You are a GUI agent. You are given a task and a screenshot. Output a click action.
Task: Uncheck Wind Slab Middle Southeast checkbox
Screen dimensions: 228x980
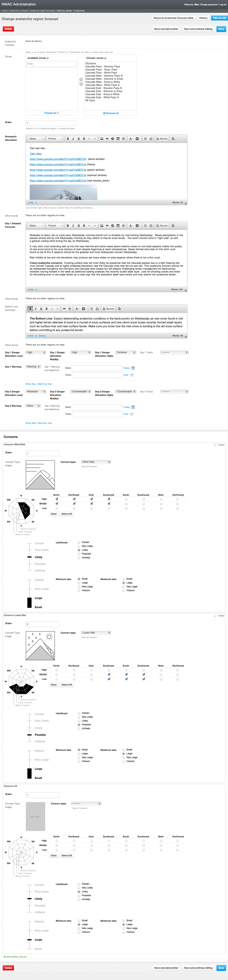pos(109,503)
